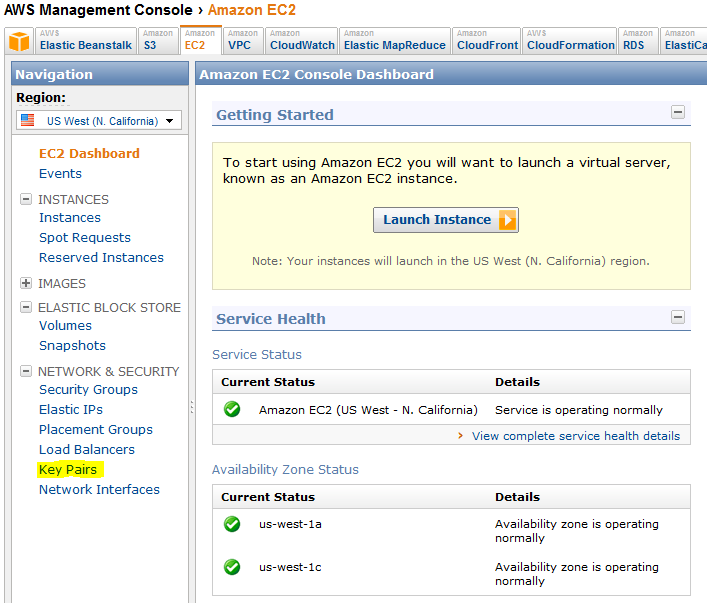Open the Amazon RDS tab
The image size is (707, 603).
tap(638, 41)
